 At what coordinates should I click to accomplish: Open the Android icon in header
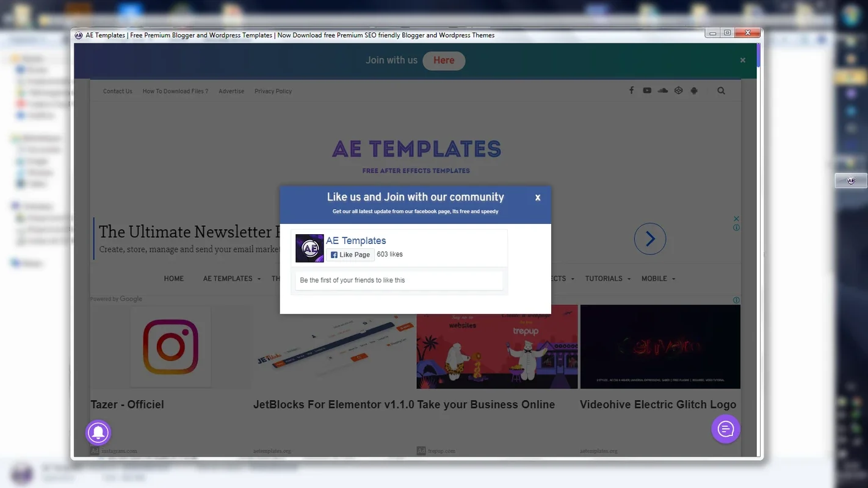coord(694,91)
